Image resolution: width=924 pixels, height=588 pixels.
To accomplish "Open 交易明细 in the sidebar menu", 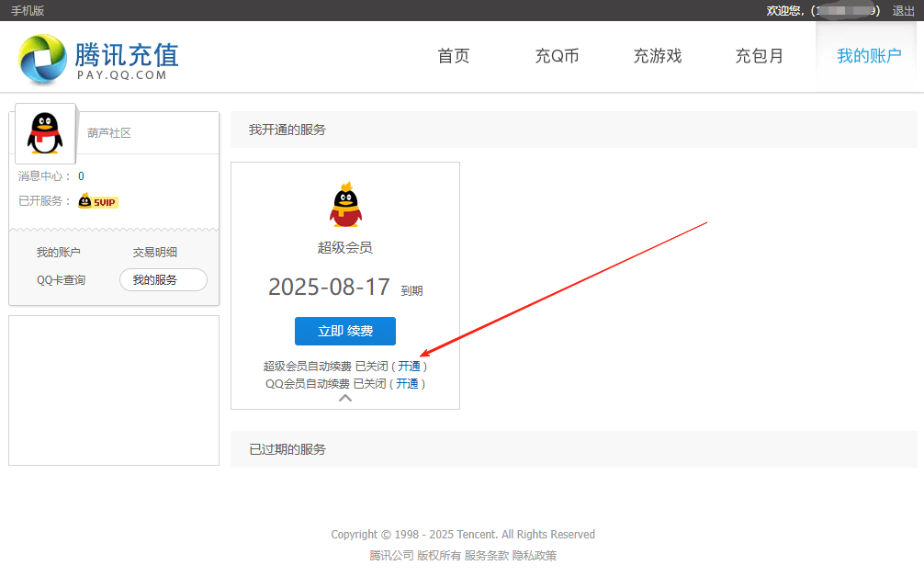I will (155, 252).
